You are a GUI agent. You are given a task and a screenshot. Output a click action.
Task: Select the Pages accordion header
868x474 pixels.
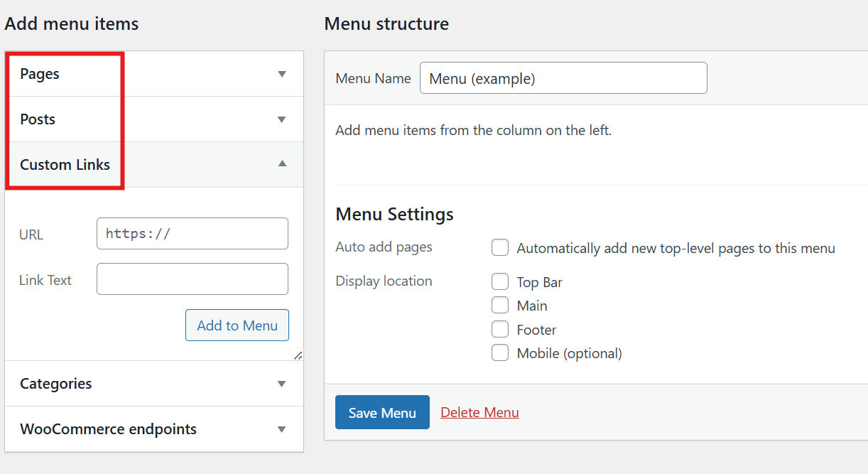pos(40,73)
